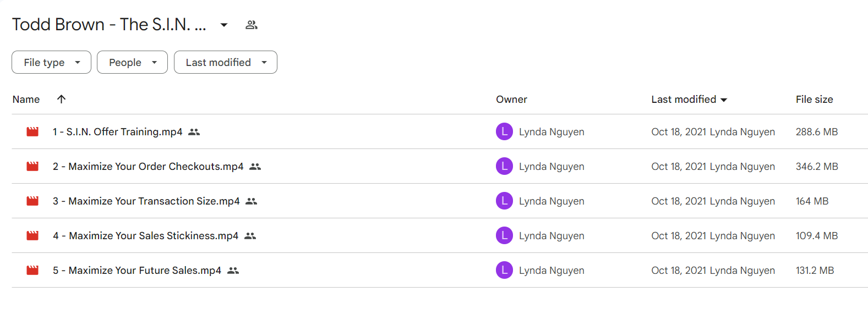868x314 pixels.
Task: Click the Owner column header
Action: [x=511, y=100]
